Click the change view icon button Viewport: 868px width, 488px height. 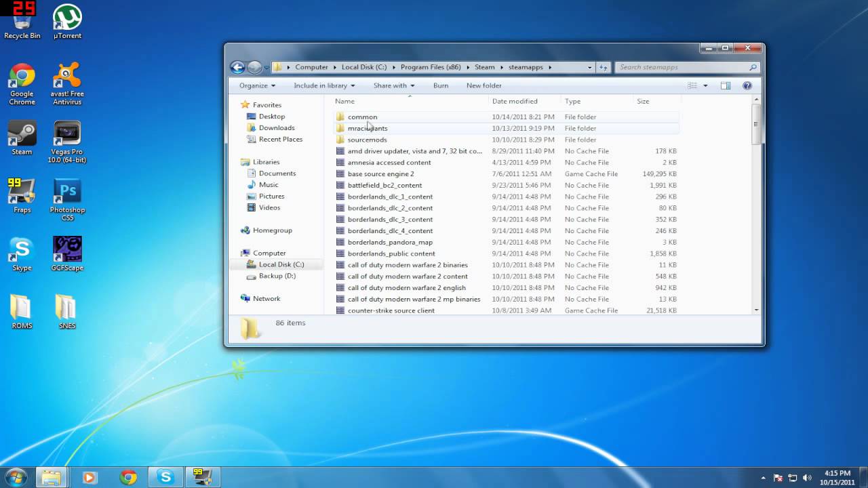point(692,85)
